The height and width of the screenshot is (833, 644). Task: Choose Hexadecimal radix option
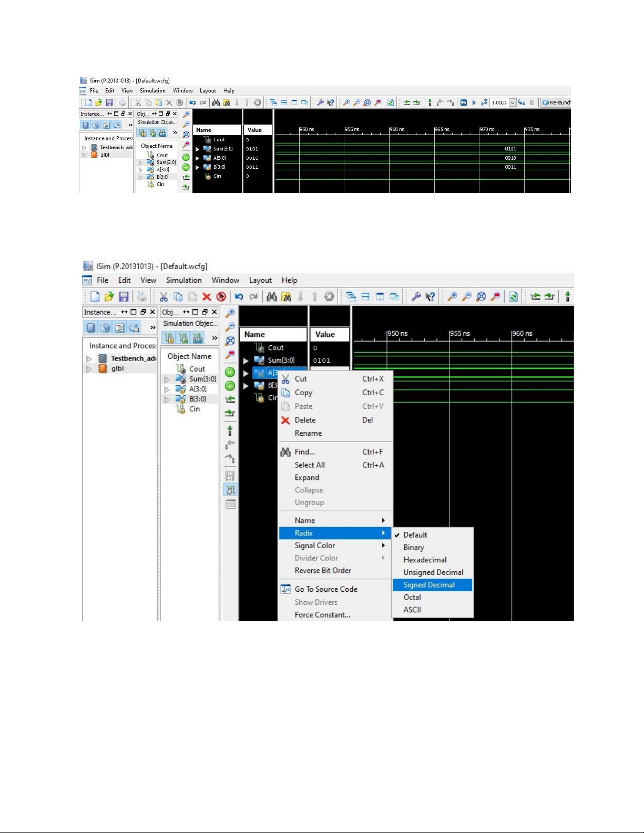pos(433,560)
